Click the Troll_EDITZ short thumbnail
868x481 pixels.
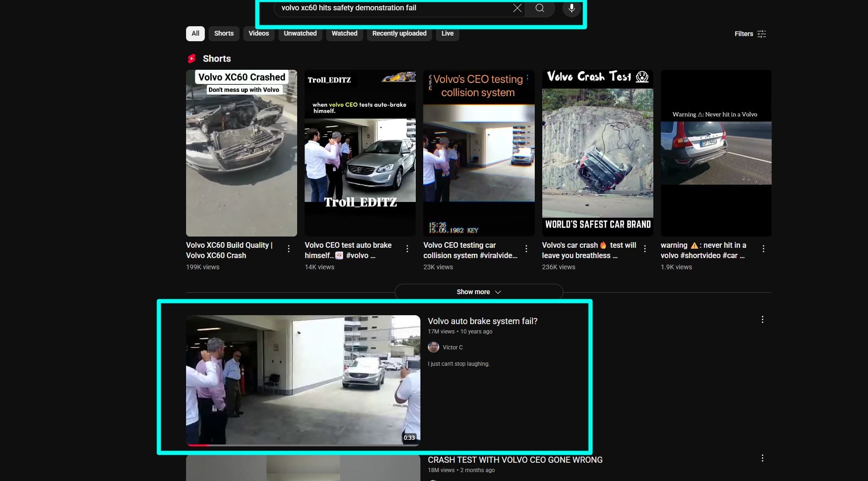360,153
